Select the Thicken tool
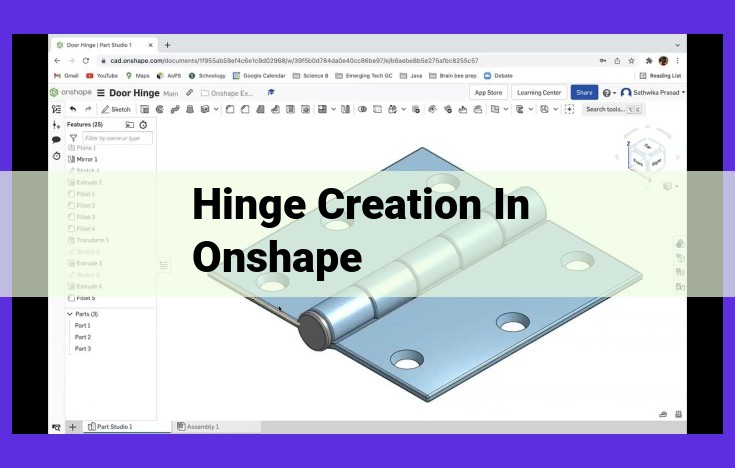Image resolution: width=735 pixels, height=468 pixels. pyautogui.click(x=205, y=109)
